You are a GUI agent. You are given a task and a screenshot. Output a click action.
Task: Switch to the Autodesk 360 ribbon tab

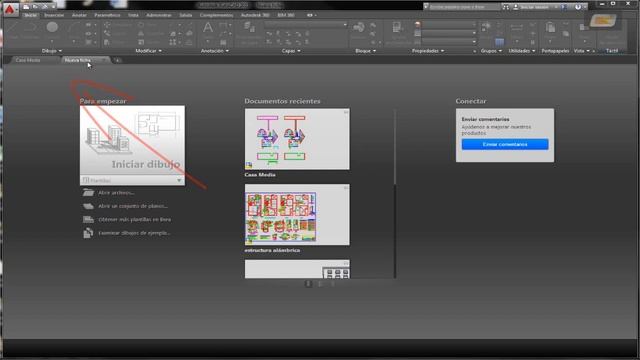tap(255, 15)
